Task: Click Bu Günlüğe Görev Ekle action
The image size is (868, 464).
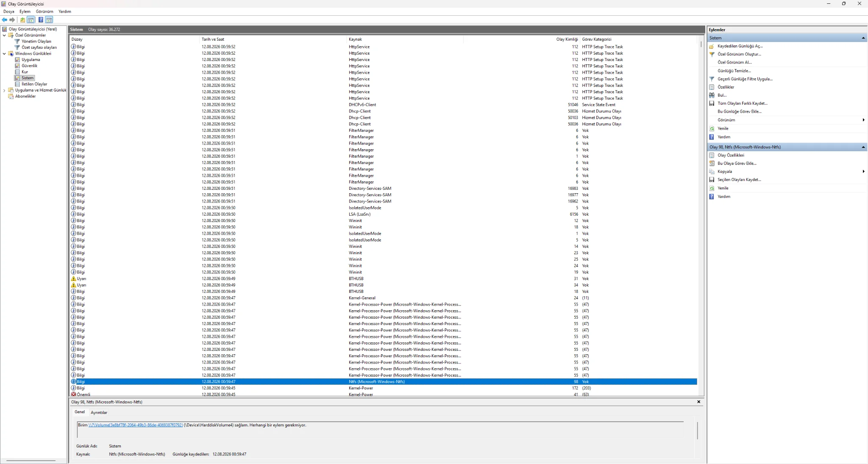Action: (x=740, y=111)
